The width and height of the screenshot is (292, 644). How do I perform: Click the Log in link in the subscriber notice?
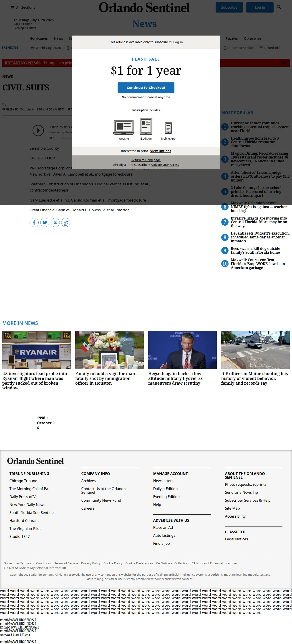tap(178, 42)
